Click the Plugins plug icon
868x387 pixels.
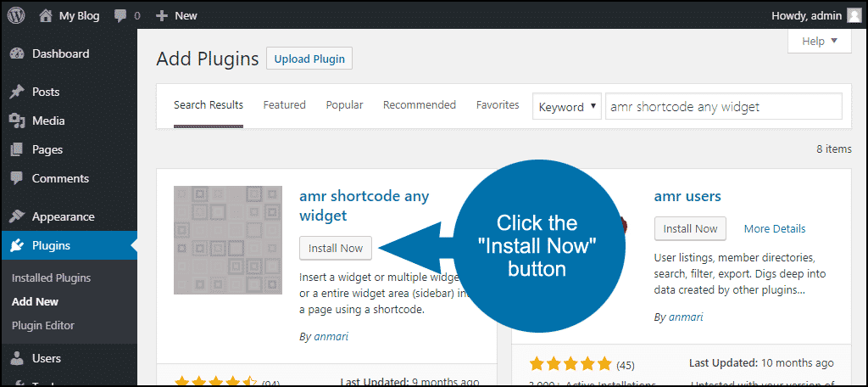coord(17,245)
